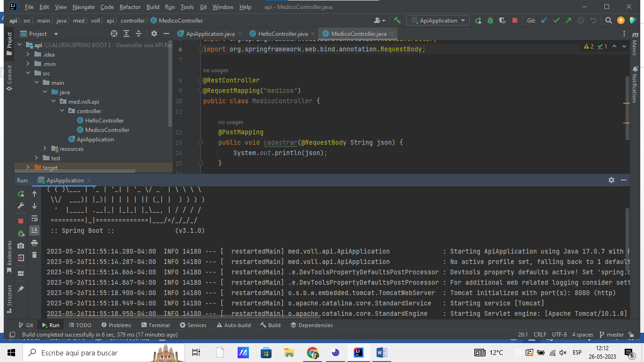Click the Git Update Project blue arrow
This screenshot has height=362, width=644.
544,20
